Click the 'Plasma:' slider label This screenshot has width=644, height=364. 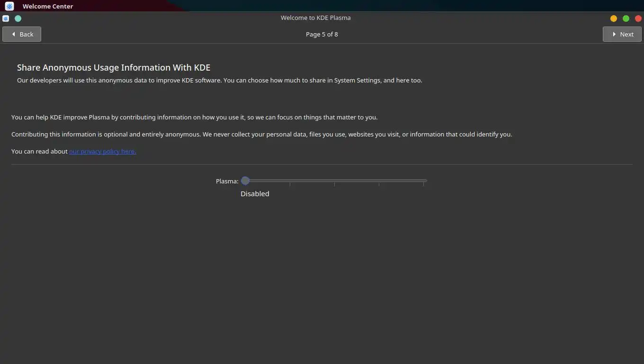(x=227, y=181)
